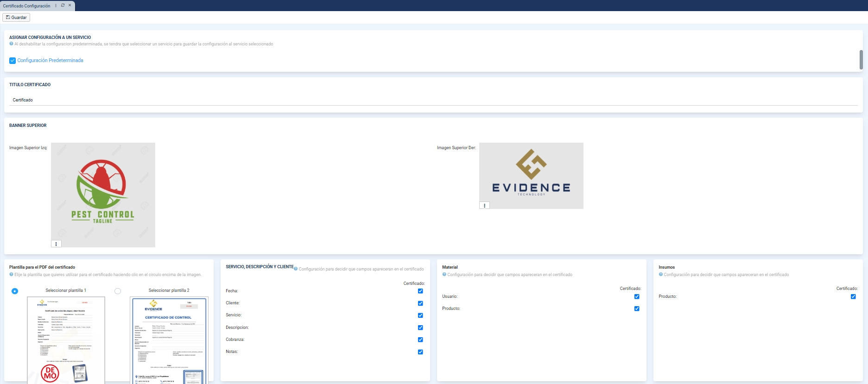This screenshot has width=868, height=384.
Task: Click the Pest Control left banner image
Action: (x=103, y=195)
